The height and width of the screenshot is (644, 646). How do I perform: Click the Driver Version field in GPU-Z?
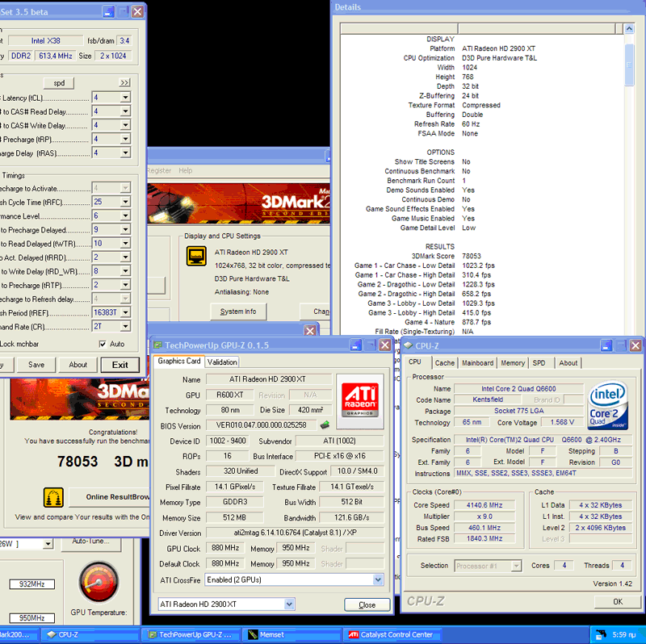(295, 533)
